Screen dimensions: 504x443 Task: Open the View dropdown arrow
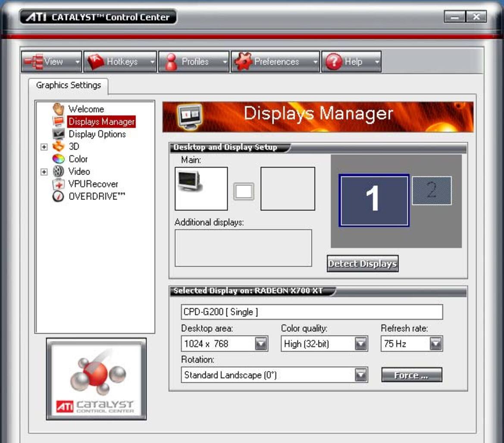(78, 62)
